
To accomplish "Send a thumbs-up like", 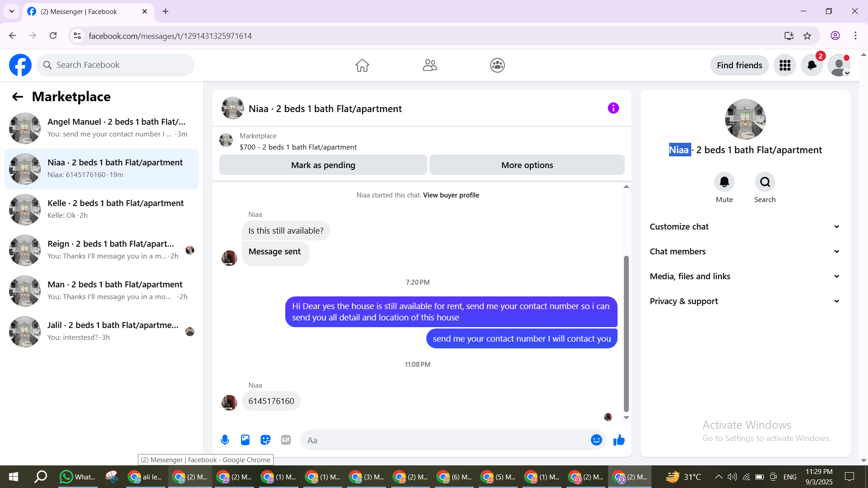I will [619, 440].
